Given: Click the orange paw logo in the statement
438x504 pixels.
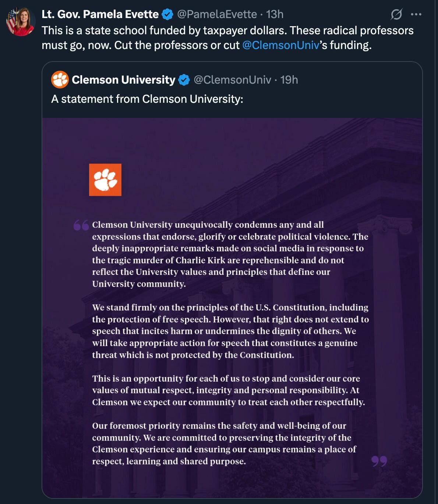Looking at the screenshot, I should click(105, 180).
